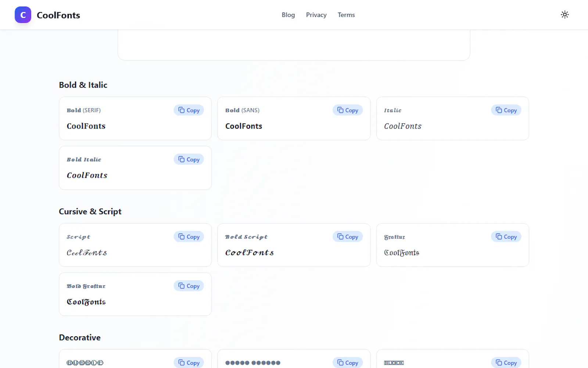Image resolution: width=588 pixels, height=368 pixels.
Task: Click the black circles style label
Action: click(253, 363)
